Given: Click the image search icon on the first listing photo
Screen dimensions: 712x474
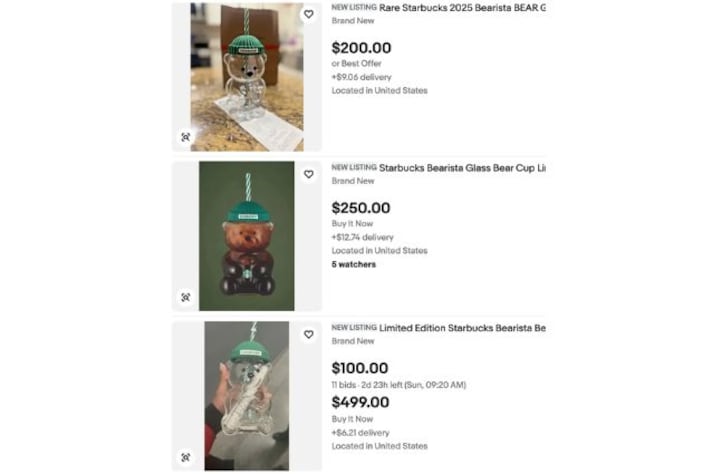Looking at the screenshot, I should [186, 137].
